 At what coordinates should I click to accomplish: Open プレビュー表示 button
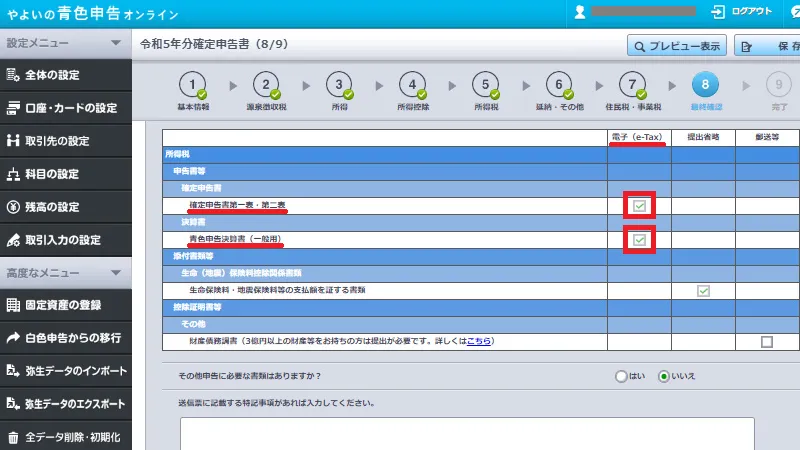click(x=677, y=46)
